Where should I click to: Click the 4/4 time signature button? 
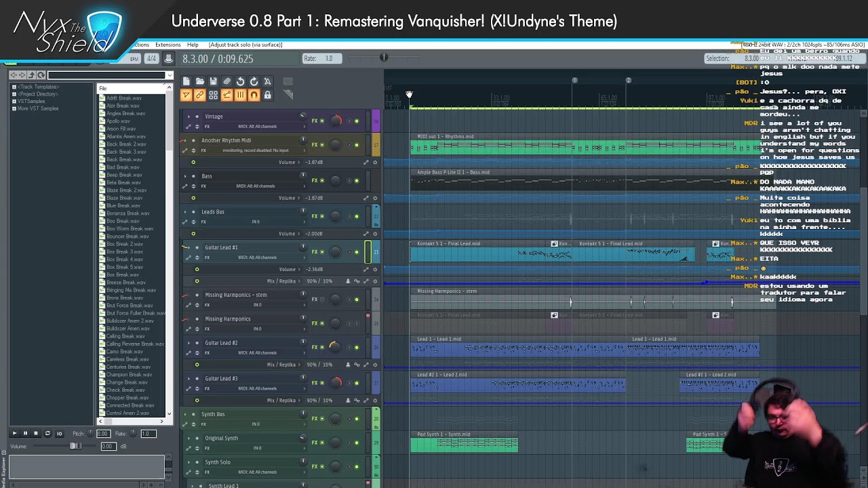[x=151, y=59]
